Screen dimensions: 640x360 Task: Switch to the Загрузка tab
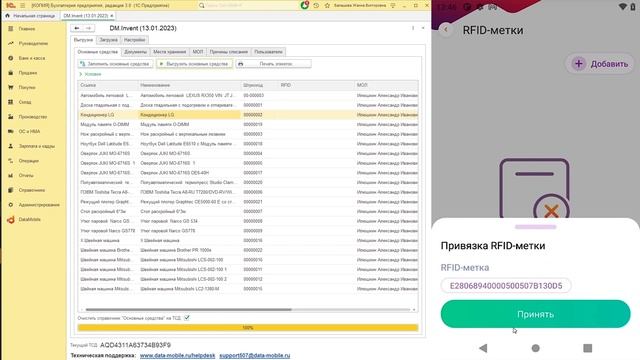point(109,40)
